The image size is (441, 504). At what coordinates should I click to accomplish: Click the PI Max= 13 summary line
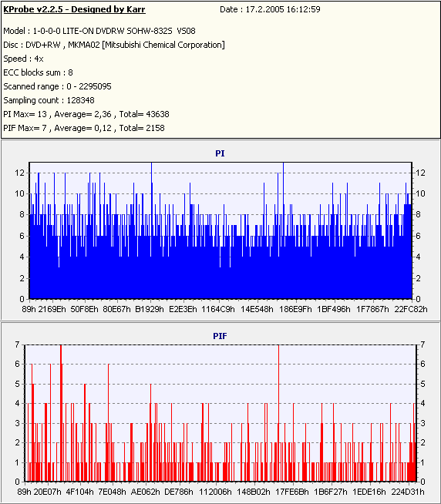(86, 114)
